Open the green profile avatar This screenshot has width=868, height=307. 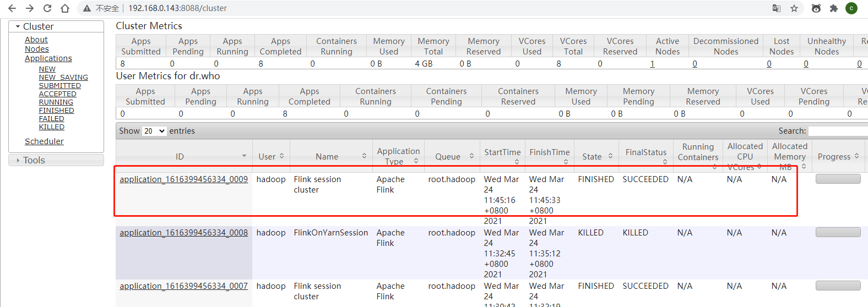click(x=851, y=8)
